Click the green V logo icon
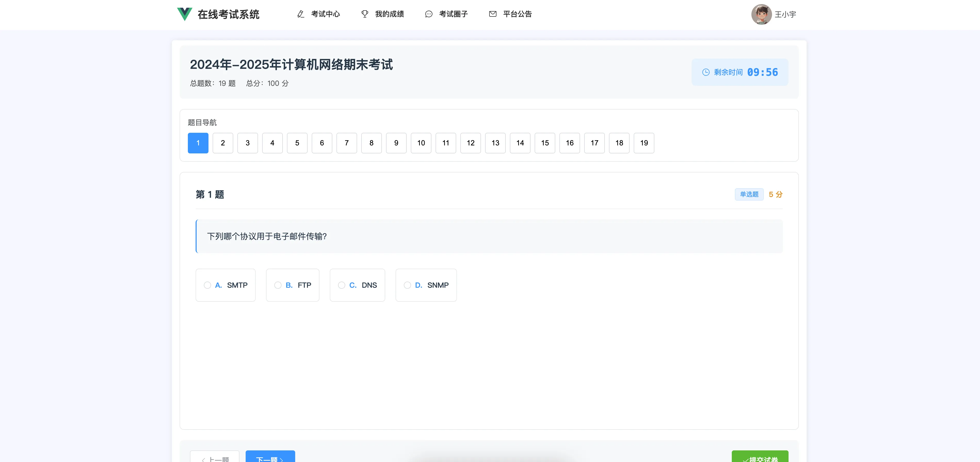This screenshot has width=980, height=462. point(184,14)
